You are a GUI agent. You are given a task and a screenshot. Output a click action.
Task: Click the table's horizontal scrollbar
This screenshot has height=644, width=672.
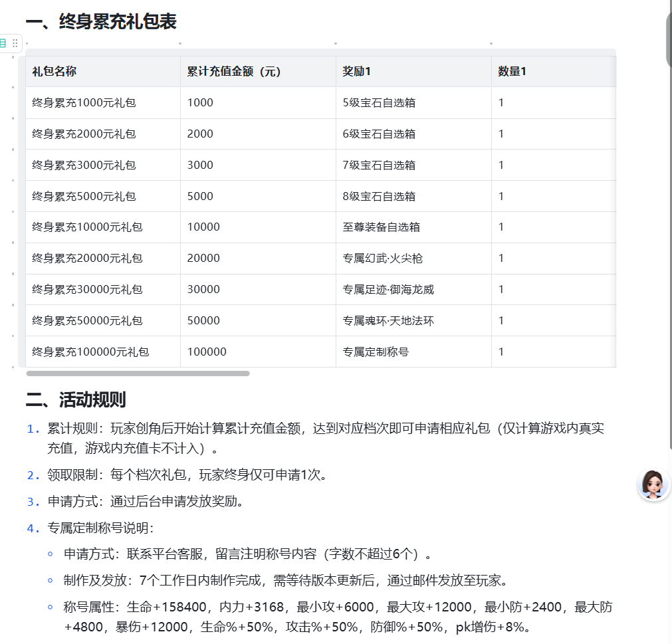[138, 374]
